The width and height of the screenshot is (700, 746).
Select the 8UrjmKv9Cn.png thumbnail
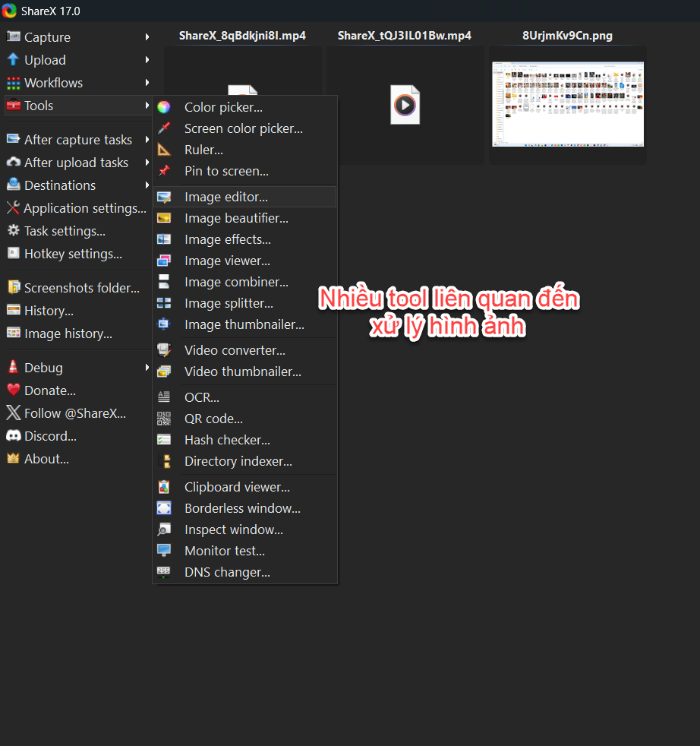pyautogui.click(x=567, y=104)
